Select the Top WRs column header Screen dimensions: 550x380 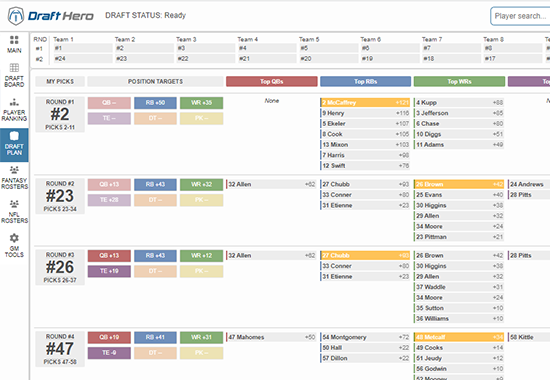(459, 81)
